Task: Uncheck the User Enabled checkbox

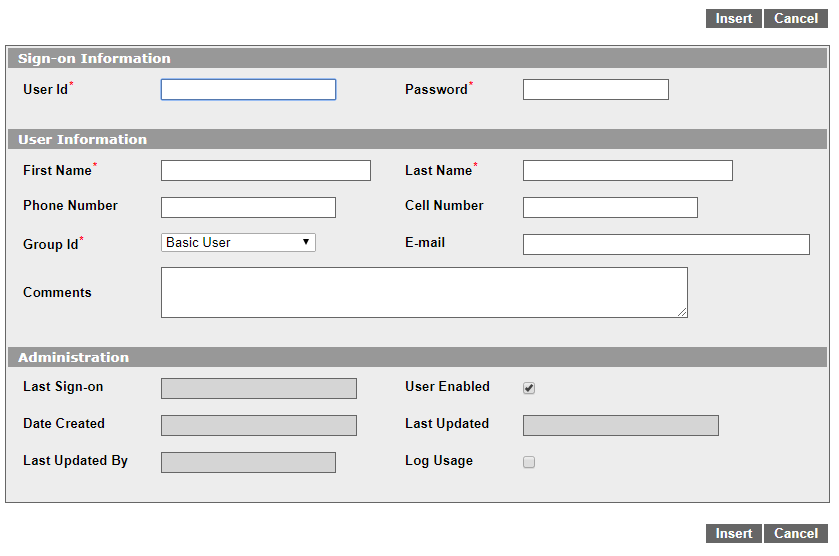Action: tap(529, 388)
